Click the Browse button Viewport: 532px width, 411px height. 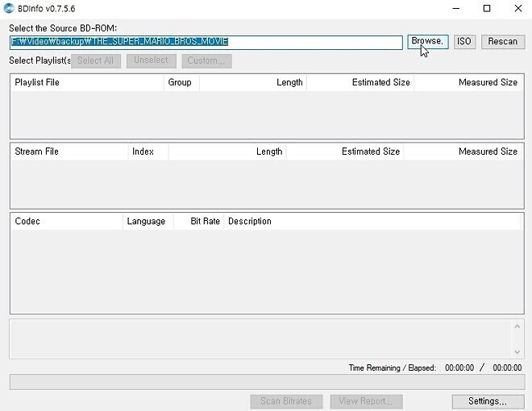pos(427,41)
